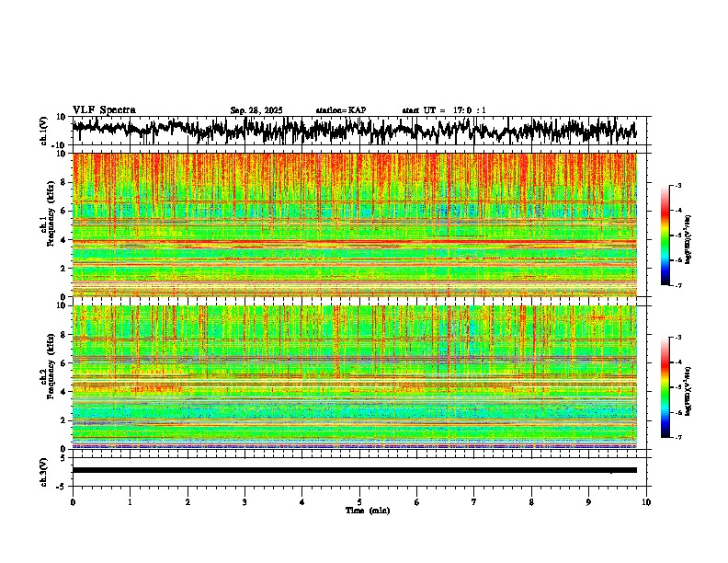Click time axis tick label "0"
The width and height of the screenshot is (728, 563).
(x=73, y=502)
